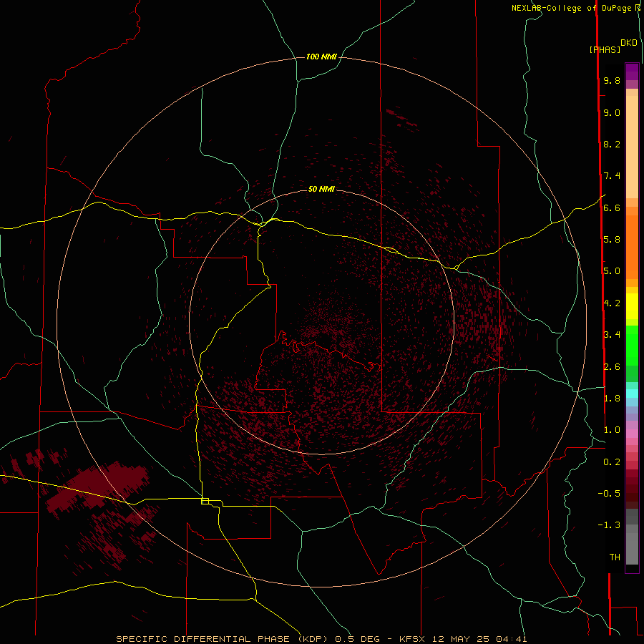Screen dimensions: 644x644
Task: Click the -0.5 scale value
Action: coord(609,494)
